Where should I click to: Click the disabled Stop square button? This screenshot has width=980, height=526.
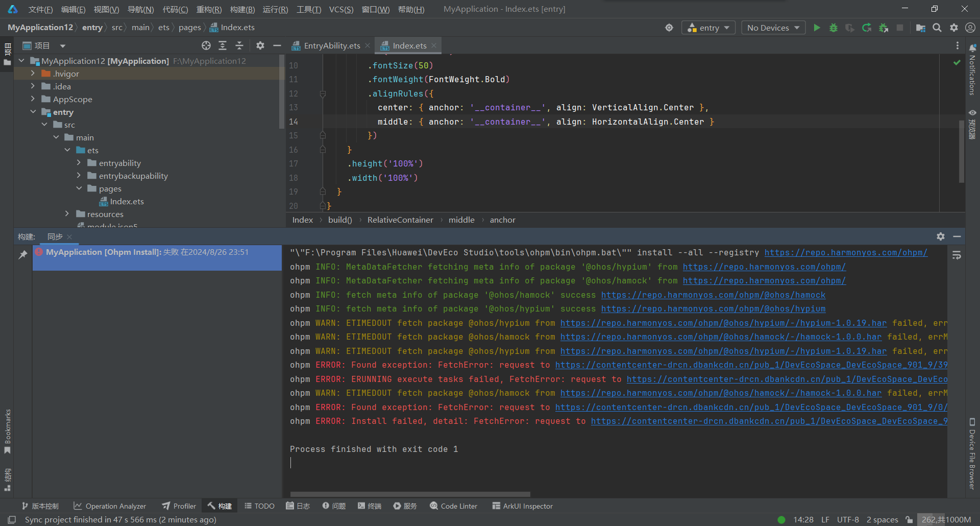[900, 28]
